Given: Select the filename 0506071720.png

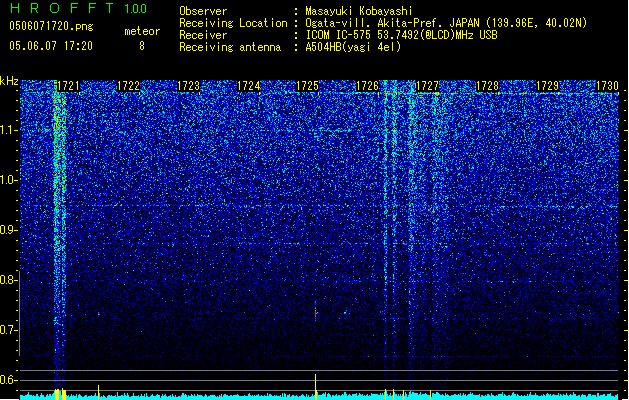Looking at the screenshot, I should (51, 26).
